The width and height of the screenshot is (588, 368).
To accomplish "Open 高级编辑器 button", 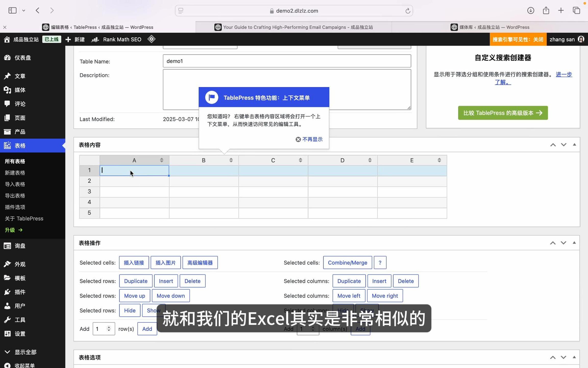I will pyautogui.click(x=200, y=263).
